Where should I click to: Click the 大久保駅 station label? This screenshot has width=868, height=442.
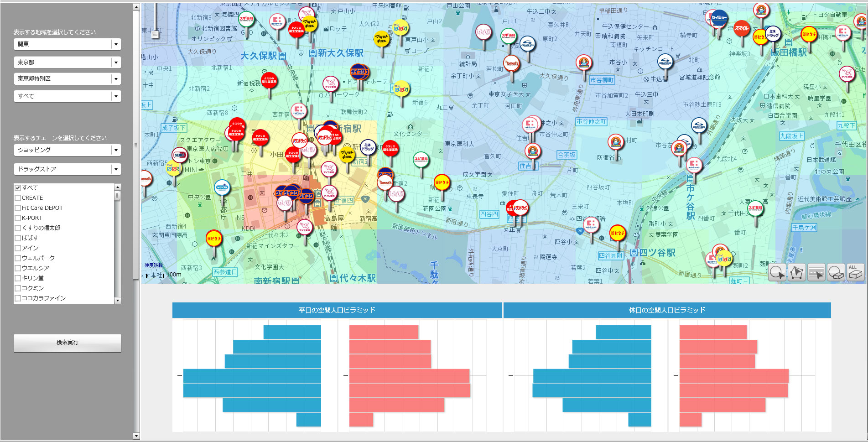pos(259,56)
